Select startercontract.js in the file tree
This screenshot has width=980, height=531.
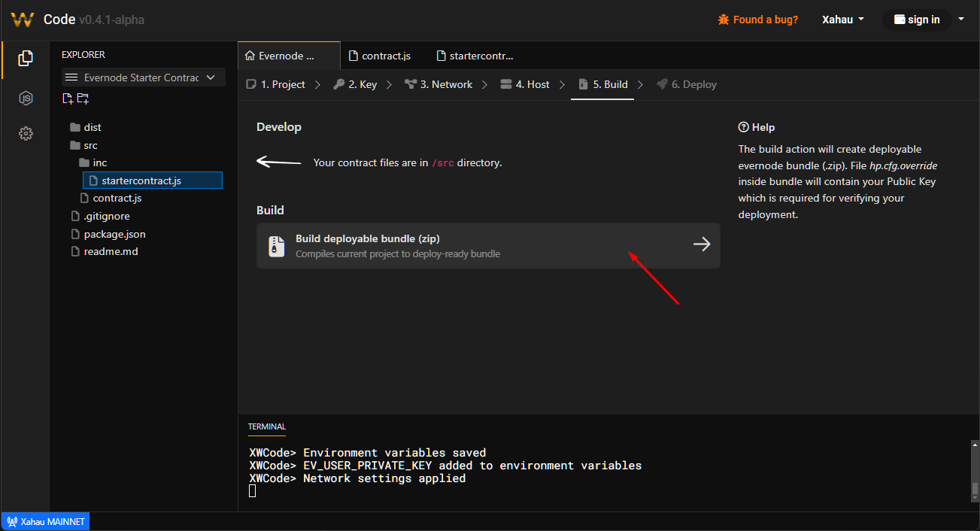pos(153,181)
